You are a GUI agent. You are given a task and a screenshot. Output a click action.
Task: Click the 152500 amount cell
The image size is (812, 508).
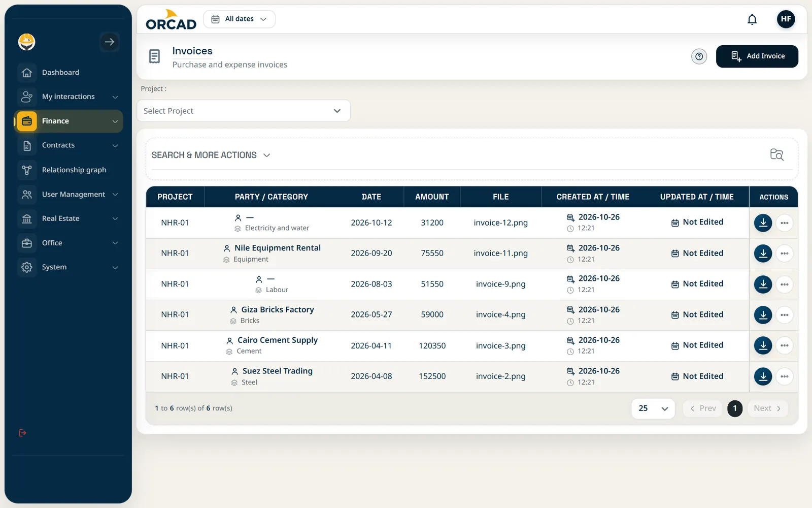coord(432,376)
